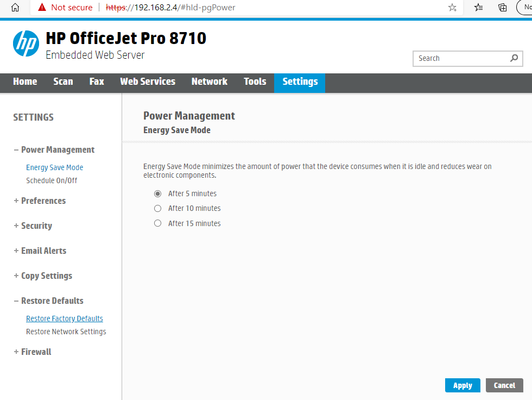The height and width of the screenshot is (400, 532).
Task: Go to the Fax tab
Action: coord(96,83)
